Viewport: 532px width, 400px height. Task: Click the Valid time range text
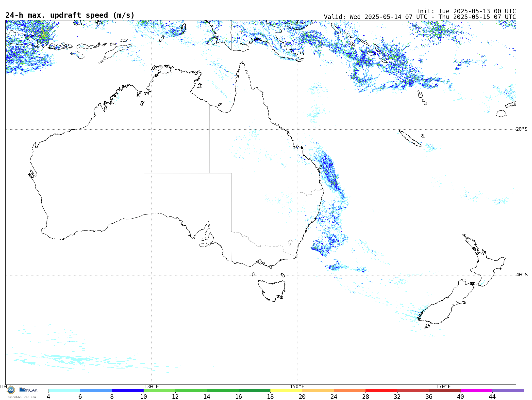(420, 17)
